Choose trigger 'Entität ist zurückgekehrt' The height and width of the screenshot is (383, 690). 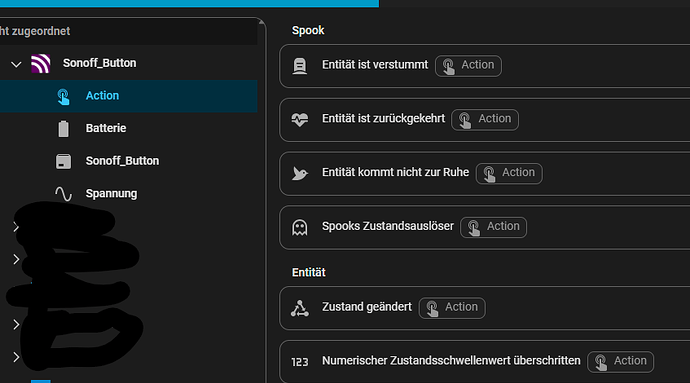point(484,120)
